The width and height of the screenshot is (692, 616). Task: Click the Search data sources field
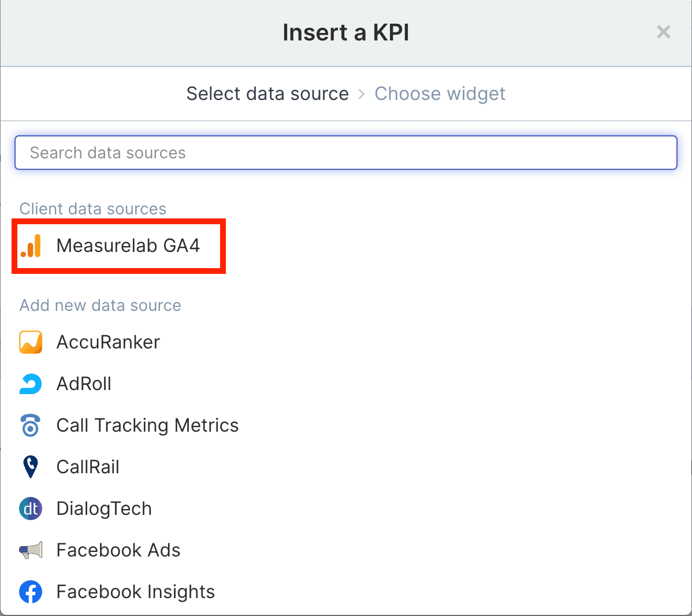click(x=345, y=153)
